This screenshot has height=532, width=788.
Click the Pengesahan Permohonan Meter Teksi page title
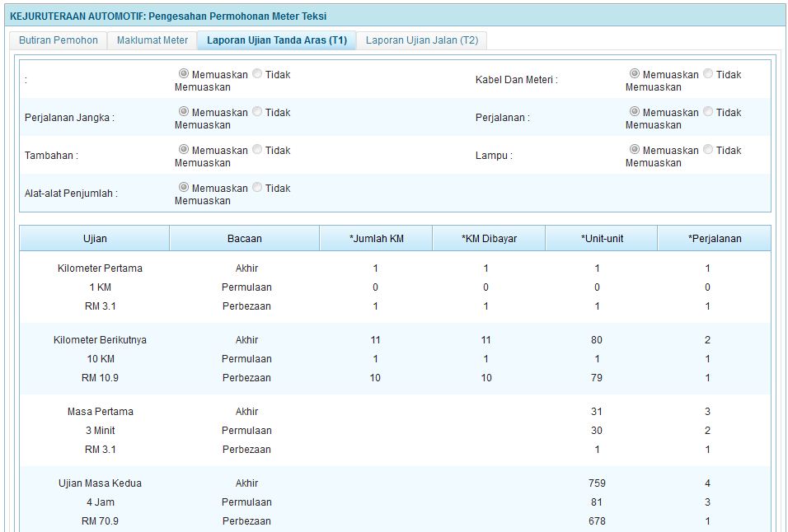(x=237, y=16)
